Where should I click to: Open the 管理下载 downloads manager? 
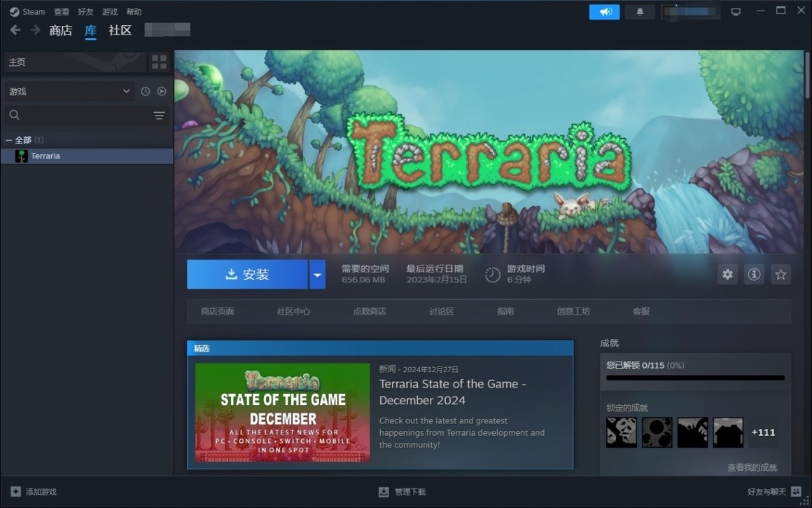(402, 492)
